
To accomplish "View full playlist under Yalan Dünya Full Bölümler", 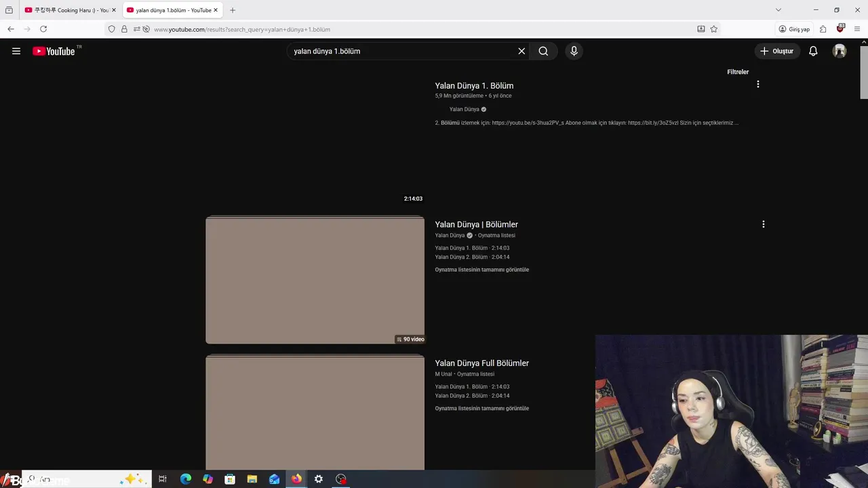I will [x=481, y=409].
